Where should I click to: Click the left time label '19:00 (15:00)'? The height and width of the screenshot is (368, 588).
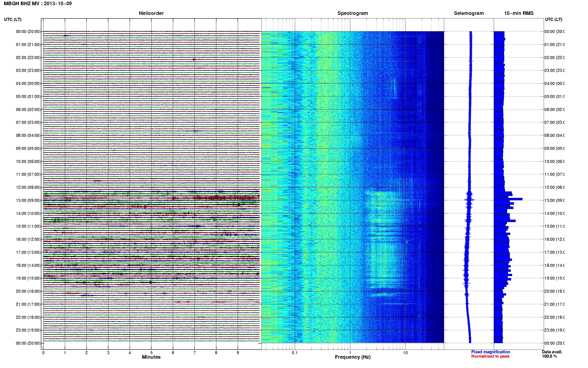[x=28, y=278]
